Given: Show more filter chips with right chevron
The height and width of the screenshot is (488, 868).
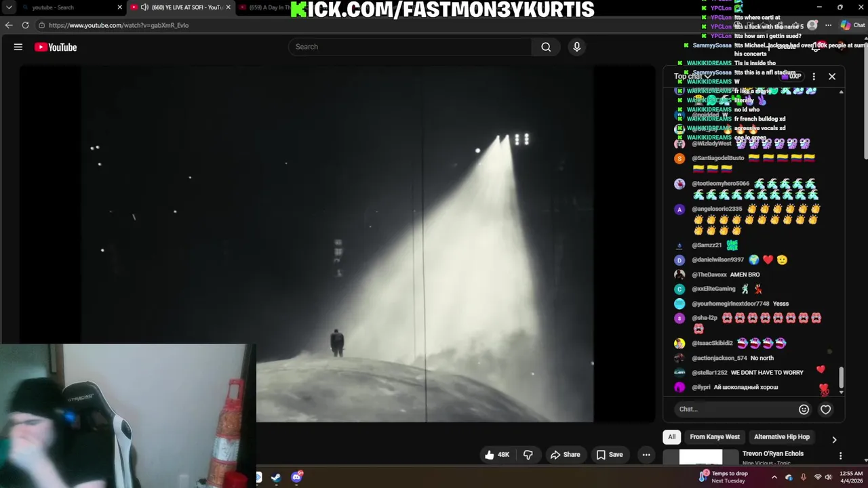Looking at the screenshot, I should (834, 440).
